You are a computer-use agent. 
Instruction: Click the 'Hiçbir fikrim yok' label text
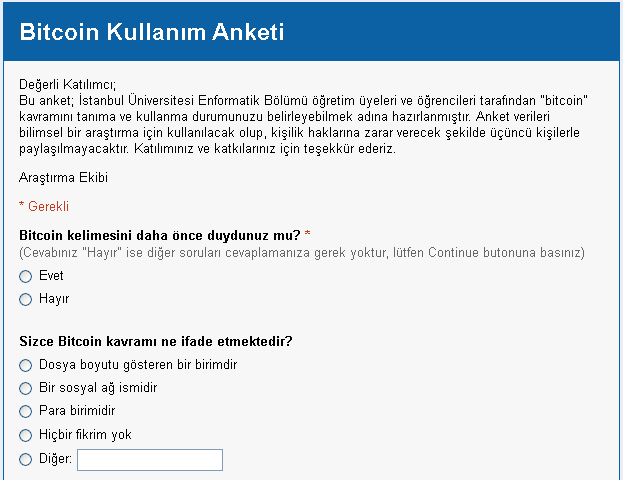click(x=85, y=435)
